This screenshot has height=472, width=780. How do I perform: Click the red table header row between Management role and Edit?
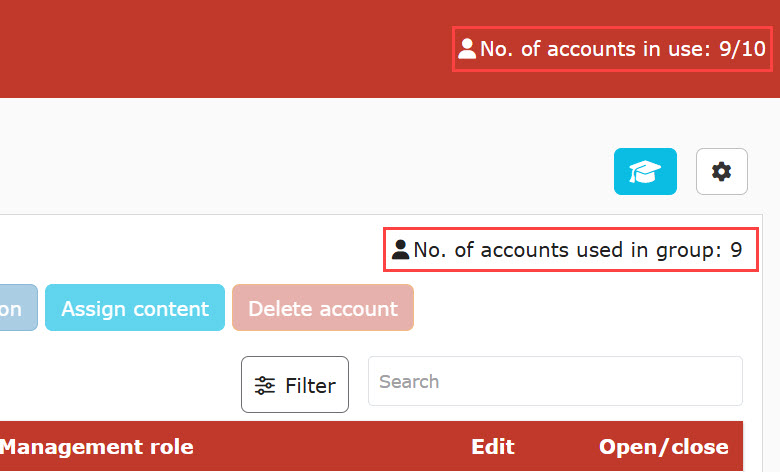pyautogui.click(x=330, y=447)
